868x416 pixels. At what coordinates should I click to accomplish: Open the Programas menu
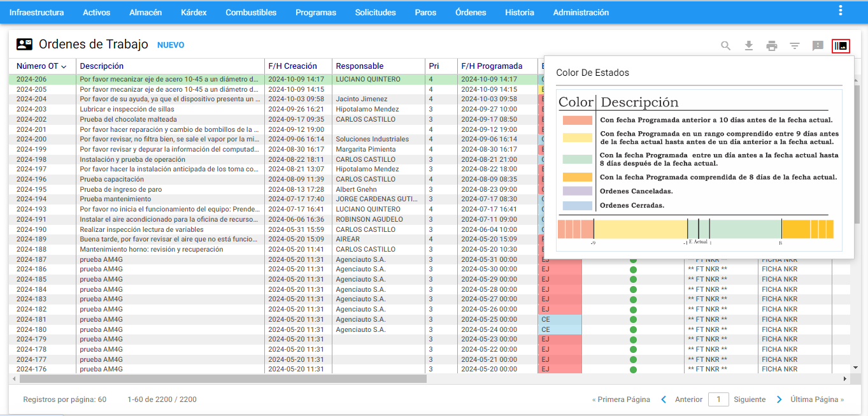point(316,12)
